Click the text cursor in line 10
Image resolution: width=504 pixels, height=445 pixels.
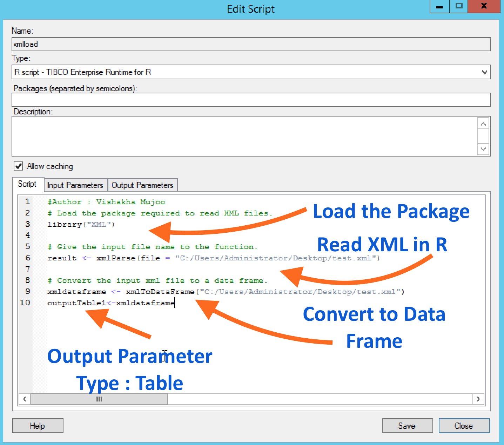pos(174,303)
